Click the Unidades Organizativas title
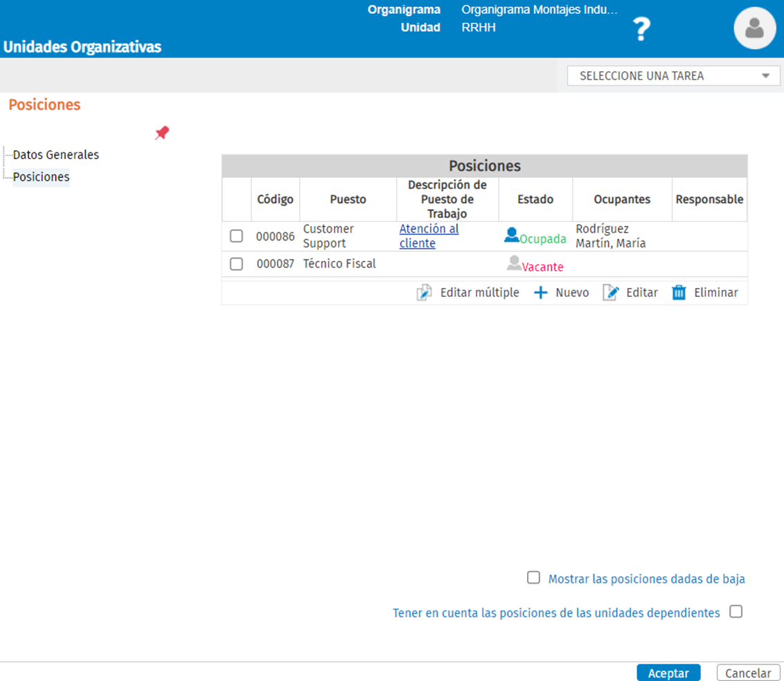This screenshot has width=784, height=681. click(x=82, y=47)
